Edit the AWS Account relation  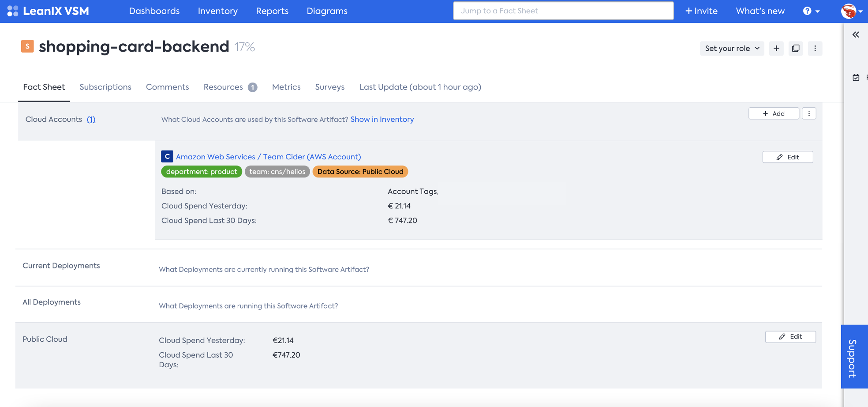788,157
